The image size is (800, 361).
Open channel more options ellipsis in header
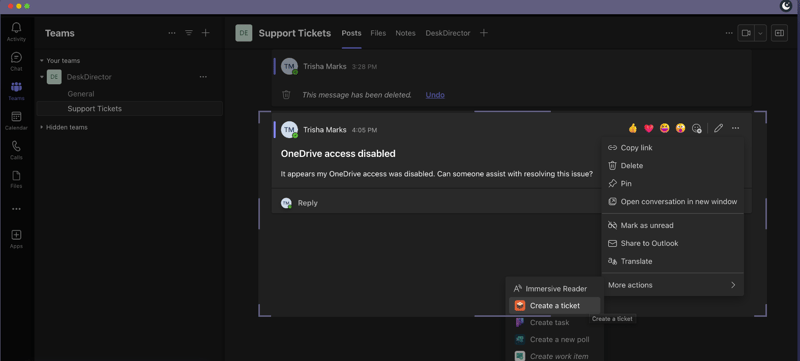[x=729, y=33]
